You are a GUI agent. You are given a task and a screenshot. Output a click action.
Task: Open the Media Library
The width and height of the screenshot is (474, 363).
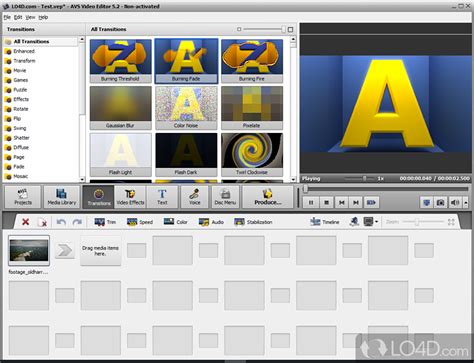62,197
